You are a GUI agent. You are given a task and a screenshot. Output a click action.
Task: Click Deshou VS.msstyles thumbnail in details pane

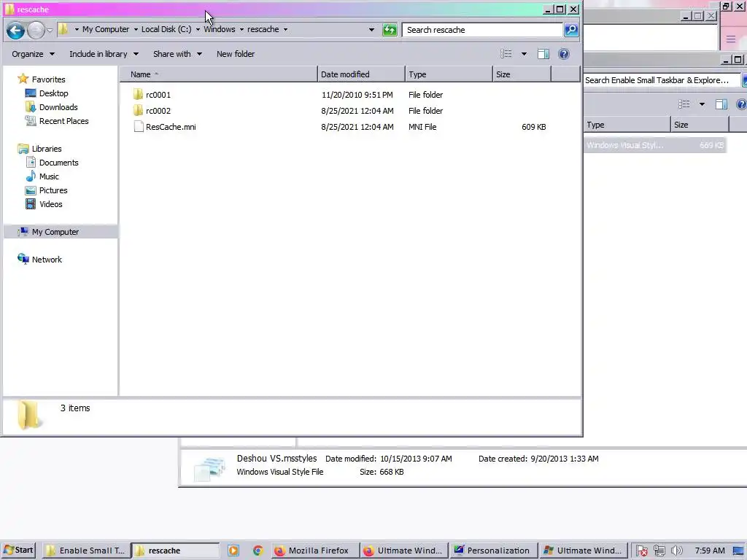pyautogui.click(x=209, y=468)
